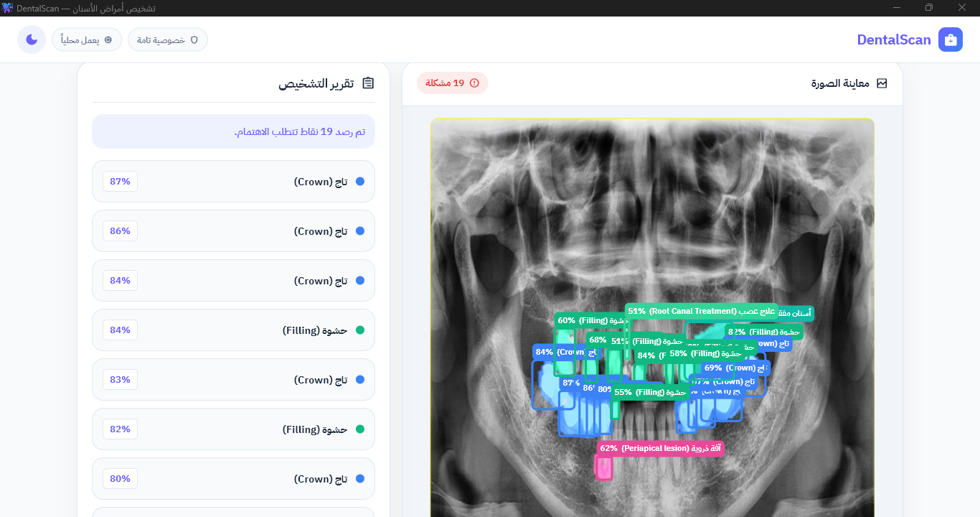
Task: Click '55% Filling' label on X-ray
Action: pos(650,392)
